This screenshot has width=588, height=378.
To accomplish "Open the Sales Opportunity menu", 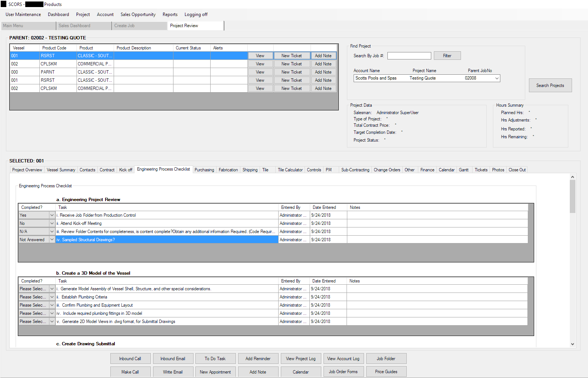I will pos(138,14).
